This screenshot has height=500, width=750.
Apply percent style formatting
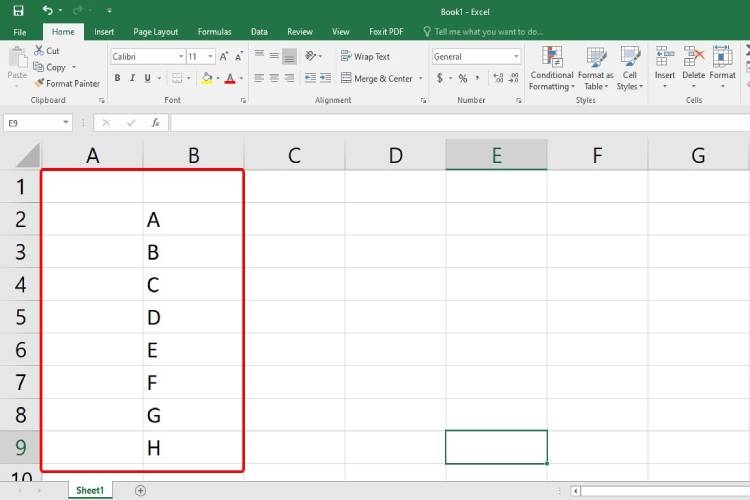pos(463,78)
